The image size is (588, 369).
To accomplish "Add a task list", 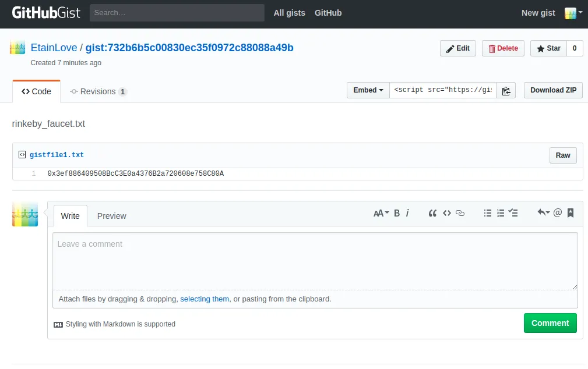I will coord(513,213).
